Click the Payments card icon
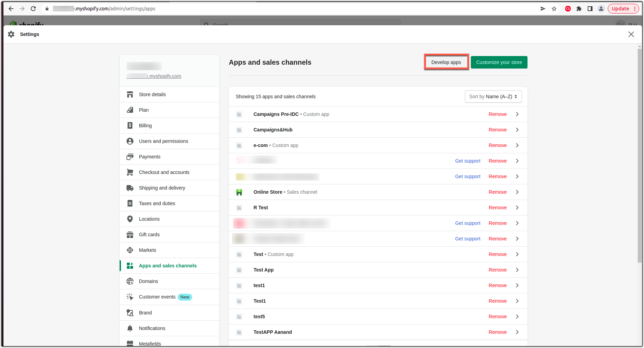 tap(130, 156)
